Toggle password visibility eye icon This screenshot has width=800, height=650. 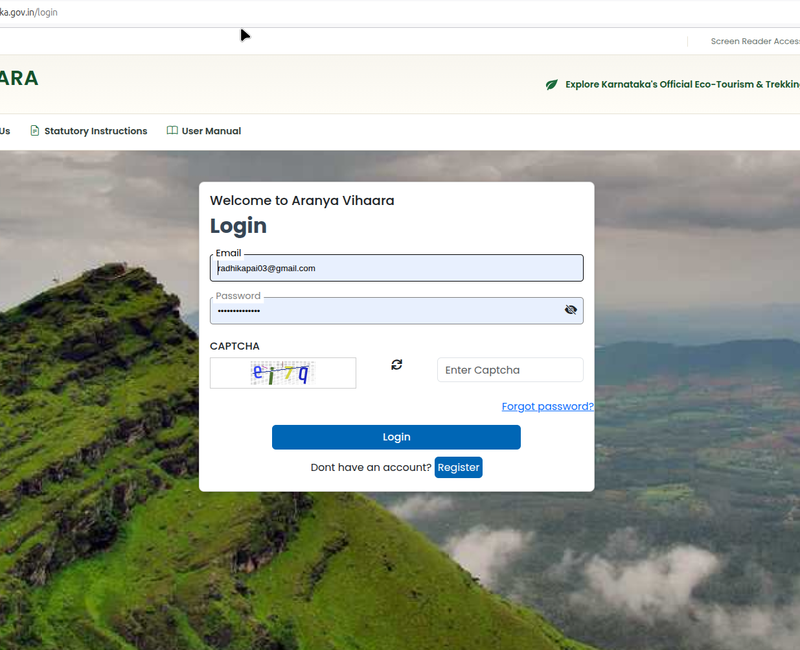[x=570, y=310]
